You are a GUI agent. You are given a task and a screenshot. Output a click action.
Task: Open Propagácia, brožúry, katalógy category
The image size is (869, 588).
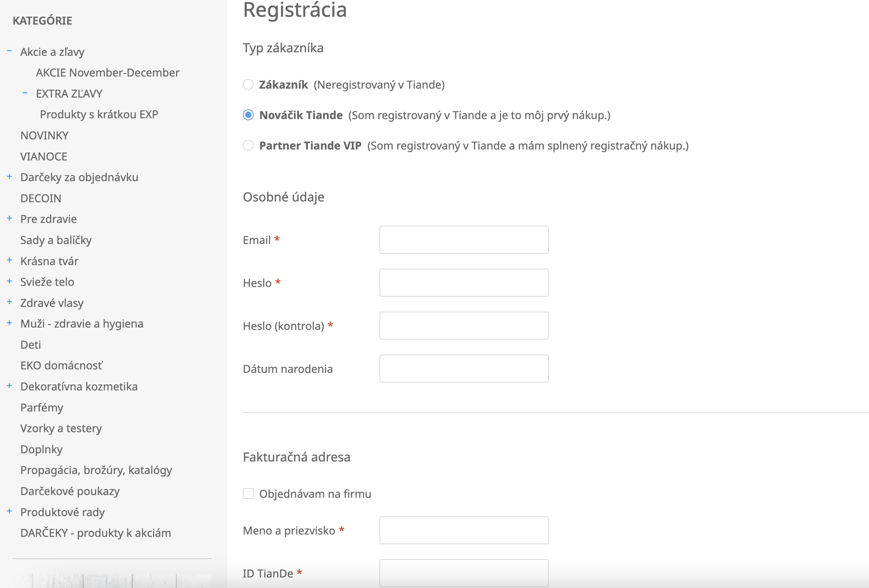(x=96, y=470)
